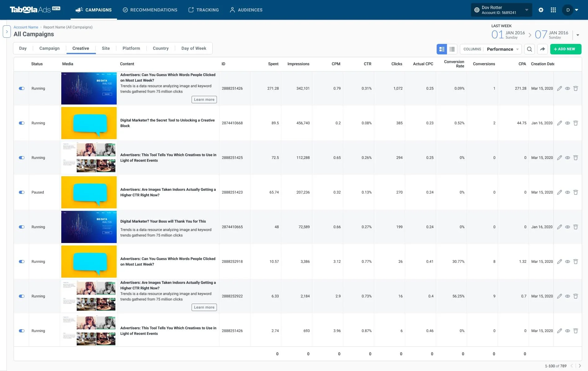
Task: Click the share/export arrow icon
Action: point(543,49)
